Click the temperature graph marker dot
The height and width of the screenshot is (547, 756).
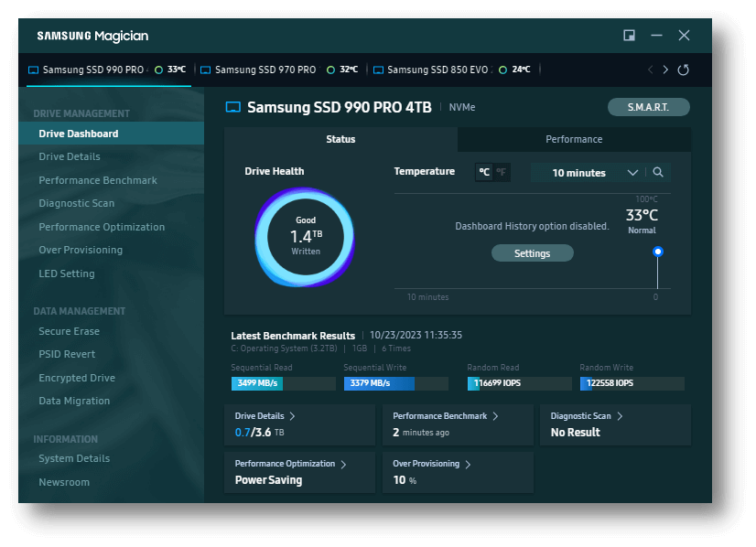point(657,252)
